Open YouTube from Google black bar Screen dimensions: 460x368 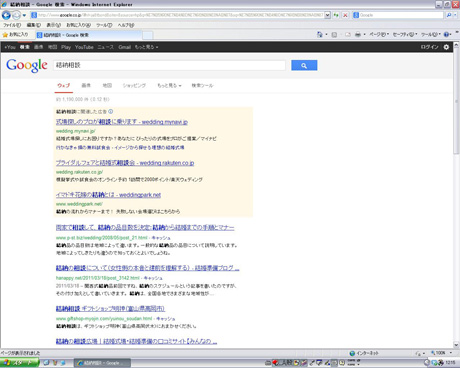[x=84, y=47]
